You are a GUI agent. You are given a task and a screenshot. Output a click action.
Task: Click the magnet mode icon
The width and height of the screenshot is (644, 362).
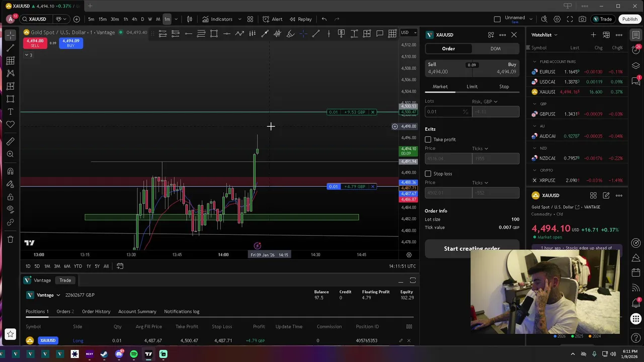click(10, 171)
